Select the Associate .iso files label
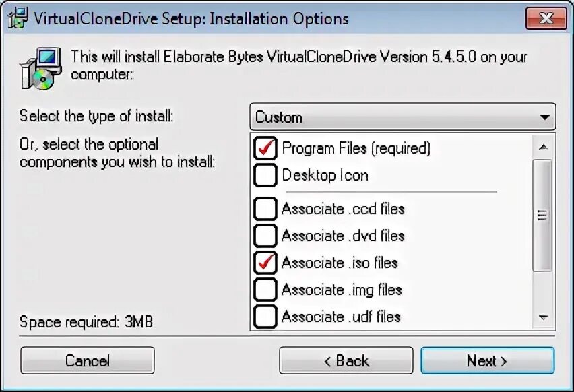Screen dimensions: 574x392 click(340, 263)
